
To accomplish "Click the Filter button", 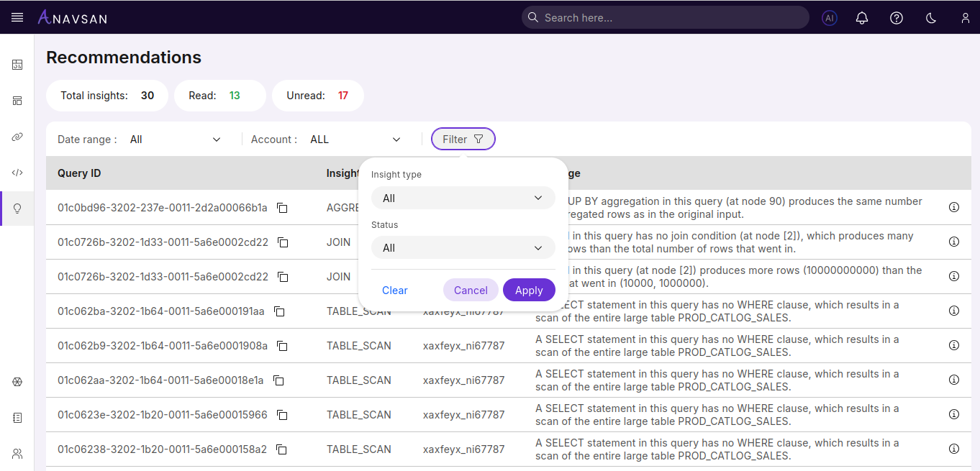I will tap(463, 140).
